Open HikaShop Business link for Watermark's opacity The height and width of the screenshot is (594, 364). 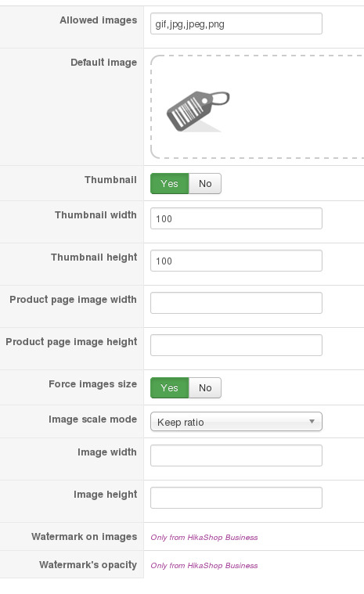[x=204, y=565]
